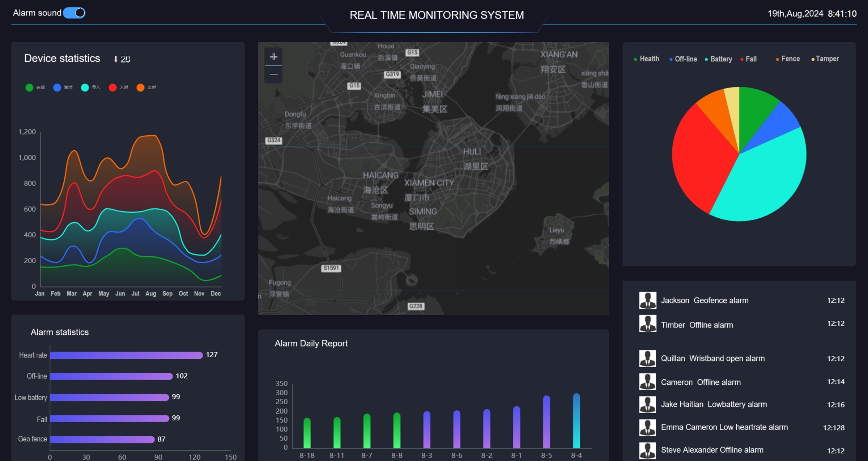Click the down arrow icon beside 20
This screenshot has width=868, height=461.
pyautogui.click(x=116, y=59)
